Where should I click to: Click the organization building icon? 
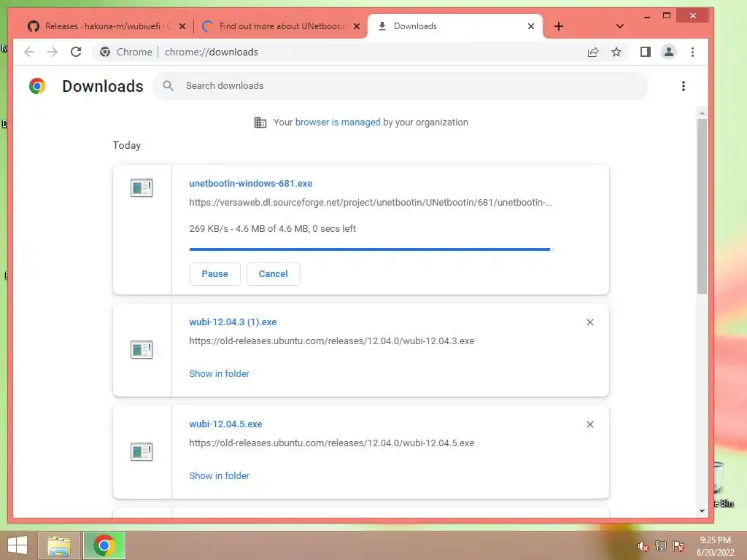(x=260, y=122)
